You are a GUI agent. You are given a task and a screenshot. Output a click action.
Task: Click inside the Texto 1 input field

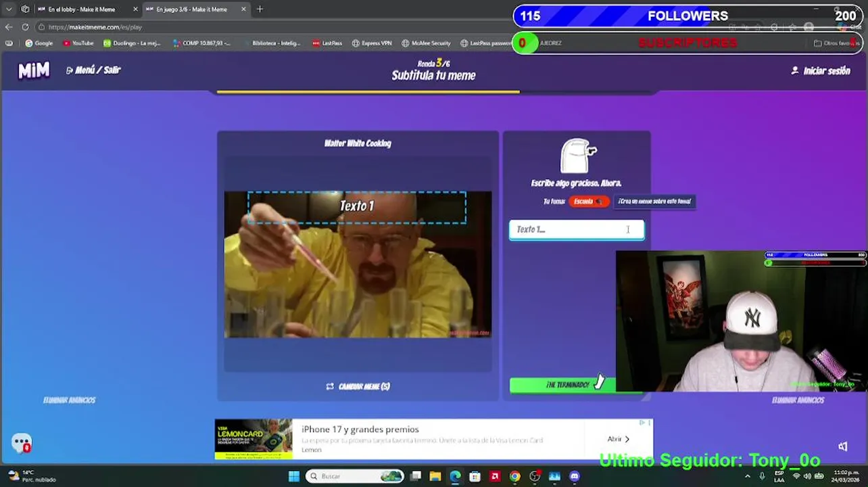[x=577, y=230]
